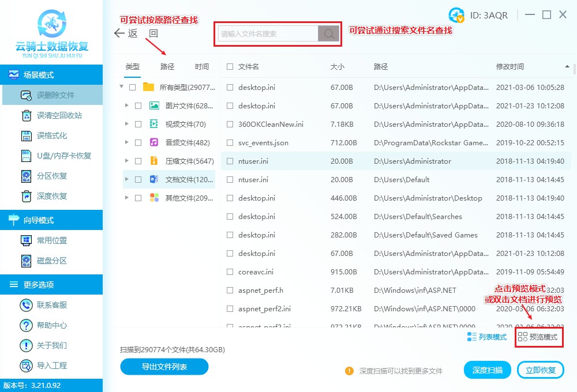Viewport: 577px width, 392px height.
Task: Check the 文档文件 tree checkbox
Action: tap(138, 179)
